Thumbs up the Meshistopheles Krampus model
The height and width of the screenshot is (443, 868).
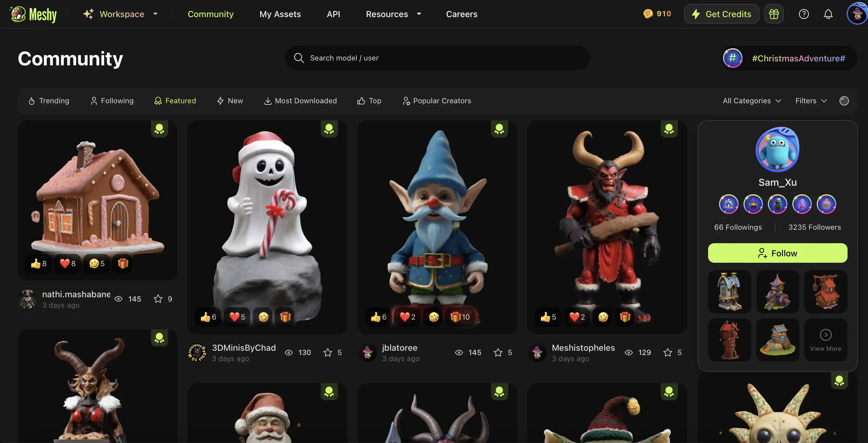tap(548, 317)
